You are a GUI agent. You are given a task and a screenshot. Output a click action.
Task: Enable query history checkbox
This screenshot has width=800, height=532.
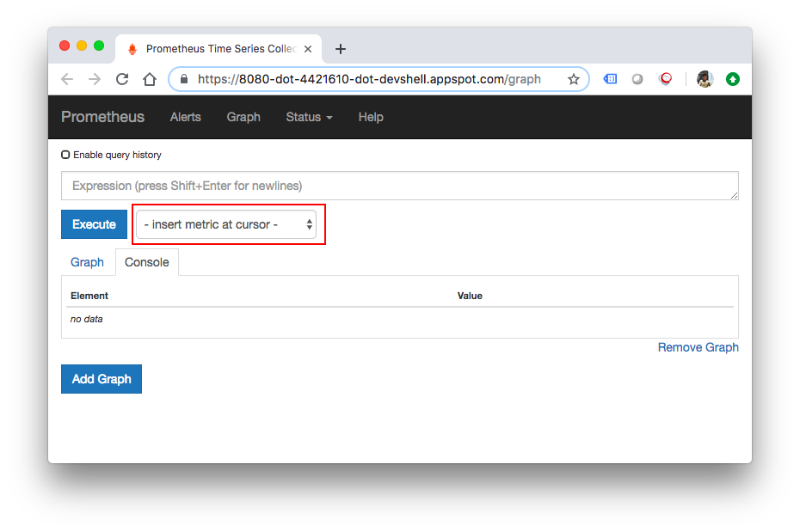point(65,155)
